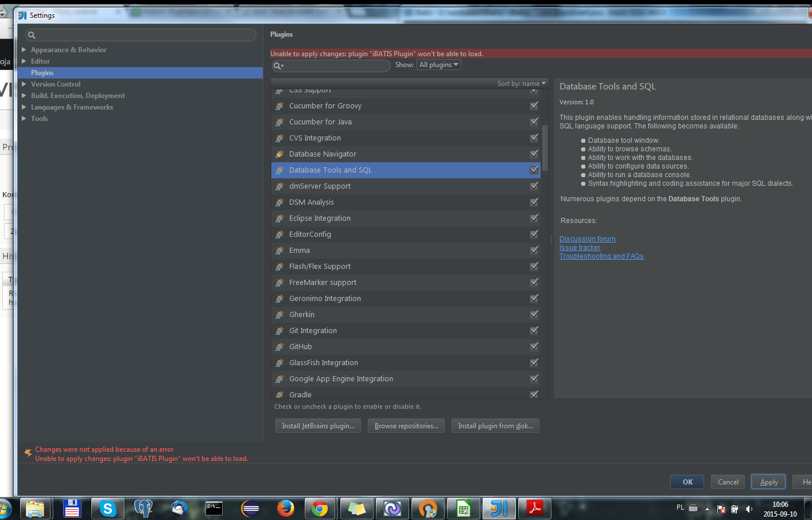Expand the Editor settings node
The image size is (812, 520).
click(x=24, y=61)
